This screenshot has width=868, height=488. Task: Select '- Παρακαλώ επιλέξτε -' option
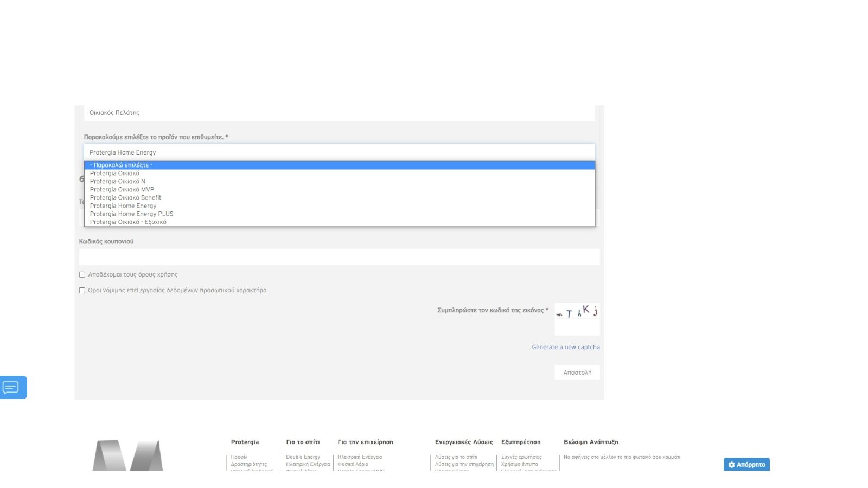coord(340,165)
